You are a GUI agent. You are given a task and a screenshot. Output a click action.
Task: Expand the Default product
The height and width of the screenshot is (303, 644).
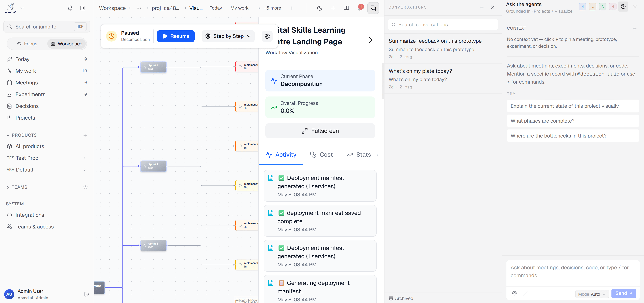[85, 170]
